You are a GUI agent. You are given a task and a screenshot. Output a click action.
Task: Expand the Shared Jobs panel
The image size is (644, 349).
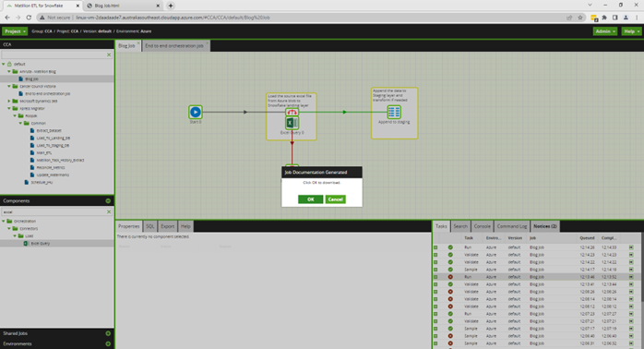pyautogui.click(x=108, y=333)
